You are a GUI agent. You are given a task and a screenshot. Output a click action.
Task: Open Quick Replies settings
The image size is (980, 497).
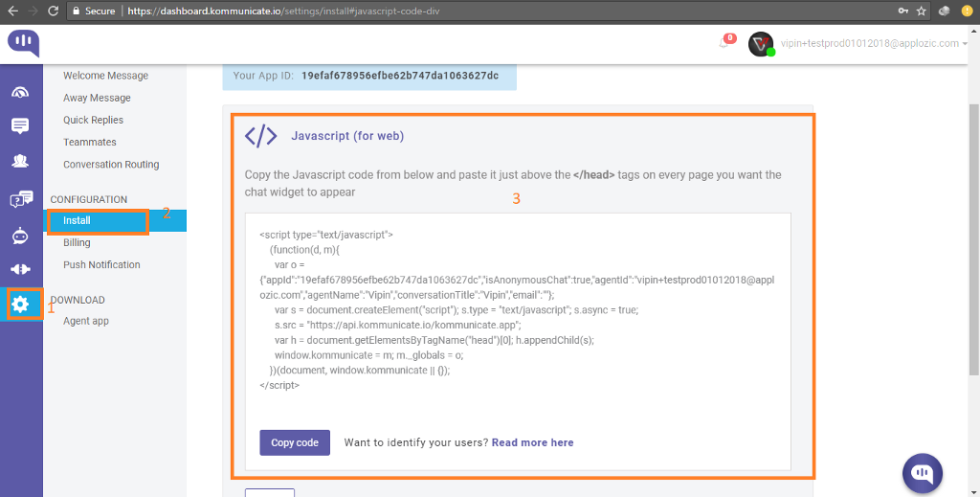pos(93,120)
